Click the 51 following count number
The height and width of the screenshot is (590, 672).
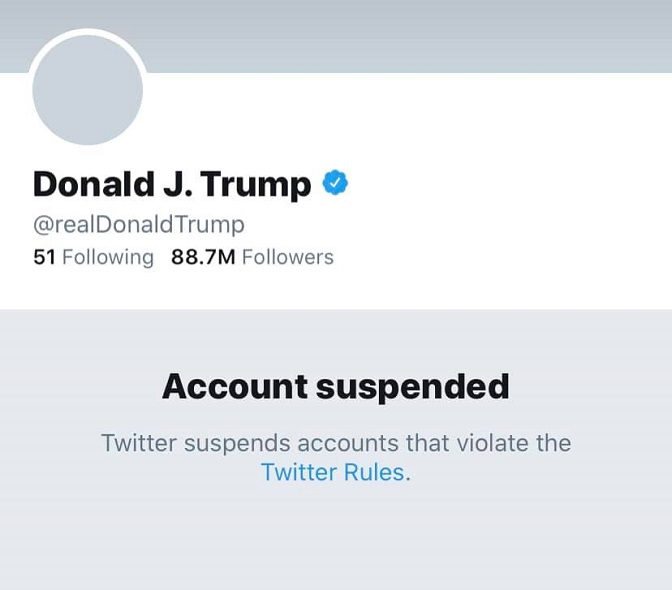44,257
